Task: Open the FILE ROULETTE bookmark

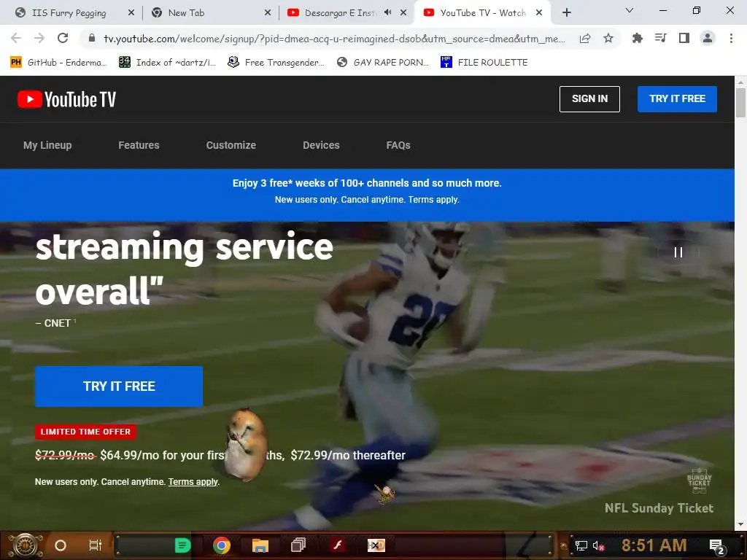Action: point(484,63)
